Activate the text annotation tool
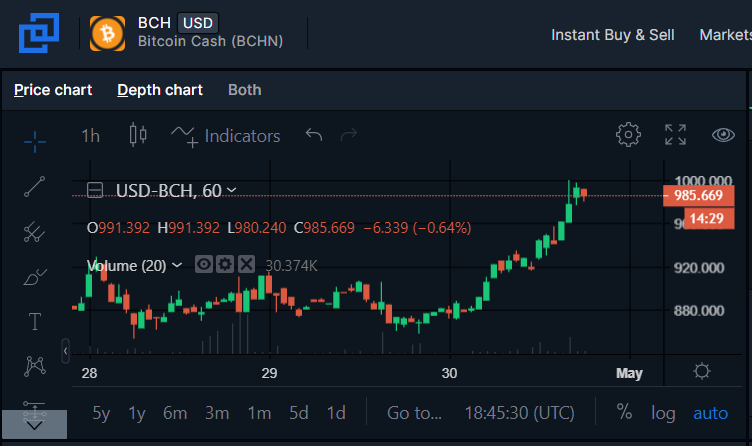This screenshot has width=752, height=446. 35,322
